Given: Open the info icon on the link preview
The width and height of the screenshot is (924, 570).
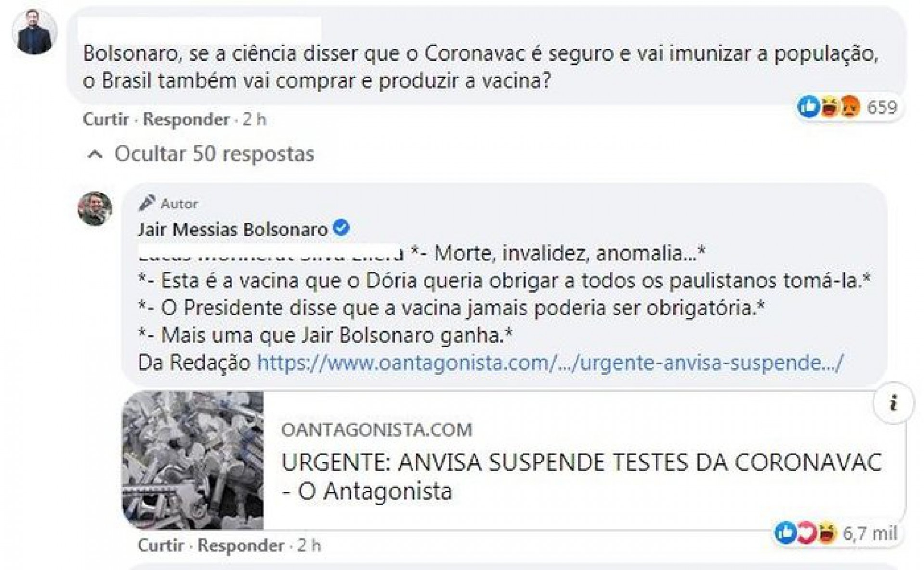Looking at the screenshot, I should 893,403.
